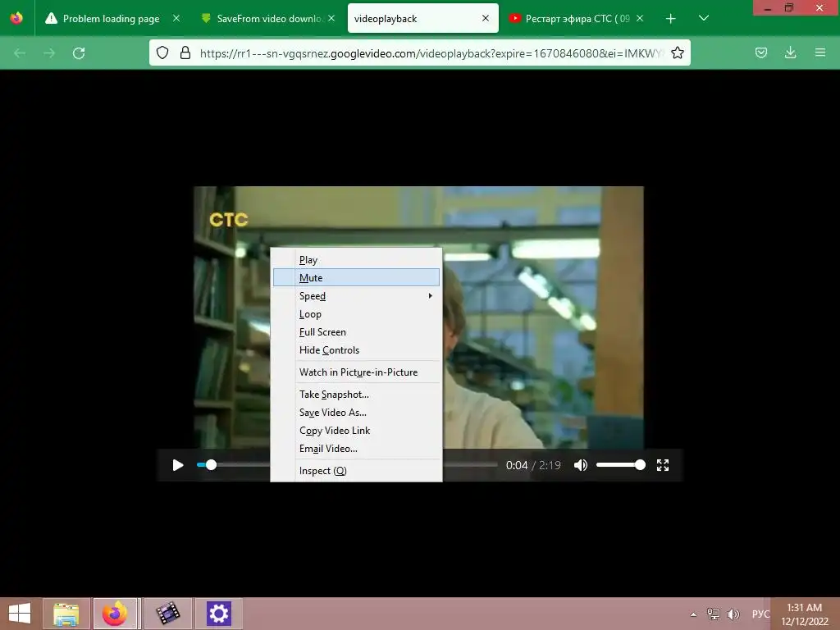The height and width of the screenshot is (630, 840).
Task: Switch to the Рестарт эфира СТС tab
Action: [577, 19]
